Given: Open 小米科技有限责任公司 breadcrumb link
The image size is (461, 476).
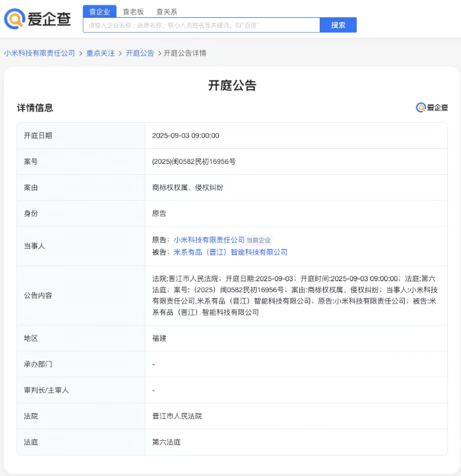Looking at the screenshot, I should (x=39, y=53).
